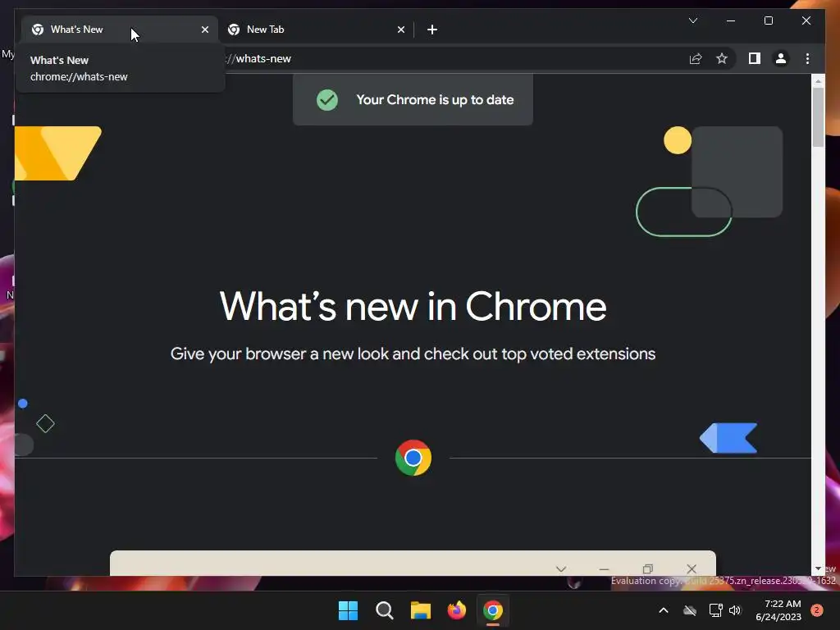
Task: Show hidden system tray icons
Action: pos(663,610)
